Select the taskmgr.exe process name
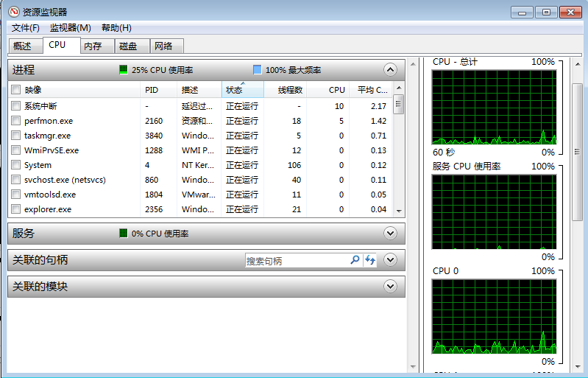Viewport: 588px width, 378px height. point(47,136)
